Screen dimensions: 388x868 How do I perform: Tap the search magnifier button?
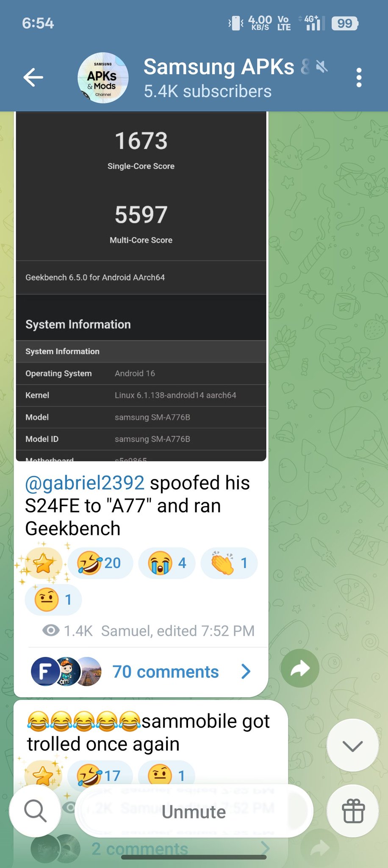coord(35,811)
